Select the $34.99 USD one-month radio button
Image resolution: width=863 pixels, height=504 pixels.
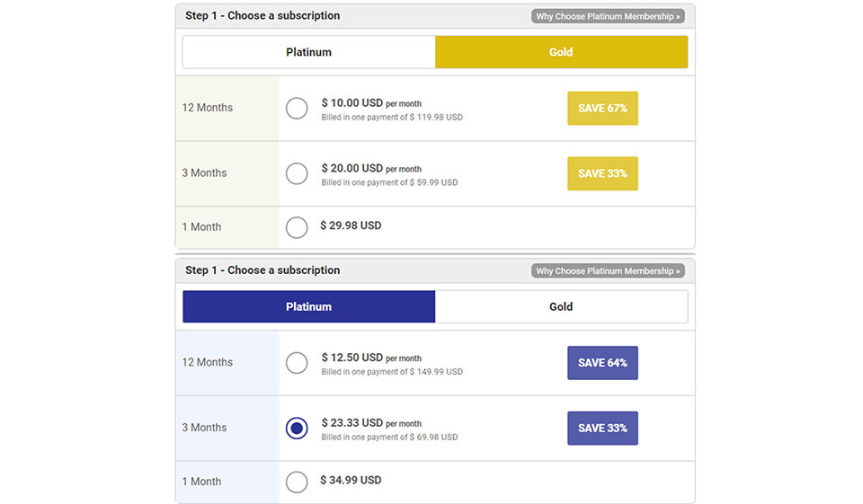click(x=297, y=482)
